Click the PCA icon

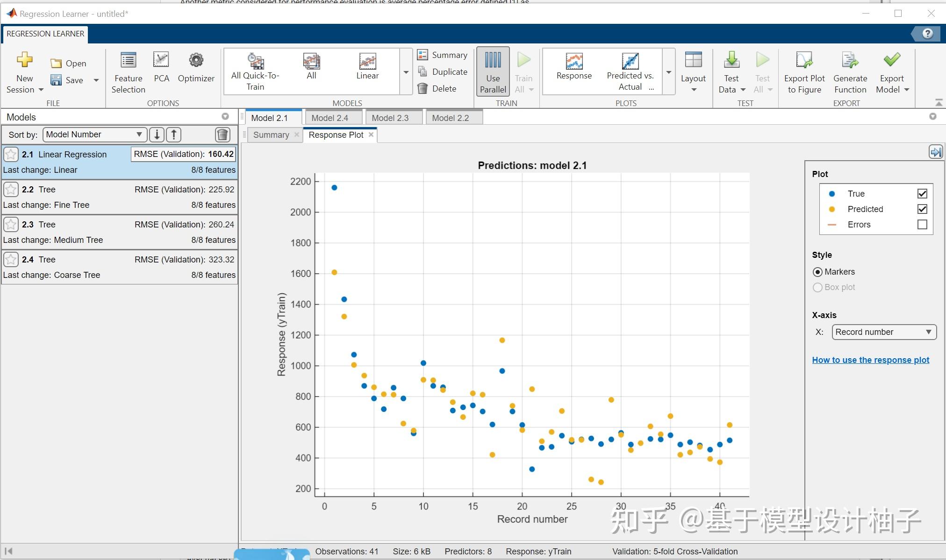[x=161, y=60]
